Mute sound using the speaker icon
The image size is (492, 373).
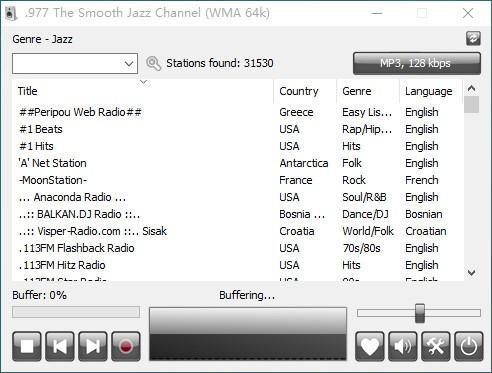tap(403, 346)
